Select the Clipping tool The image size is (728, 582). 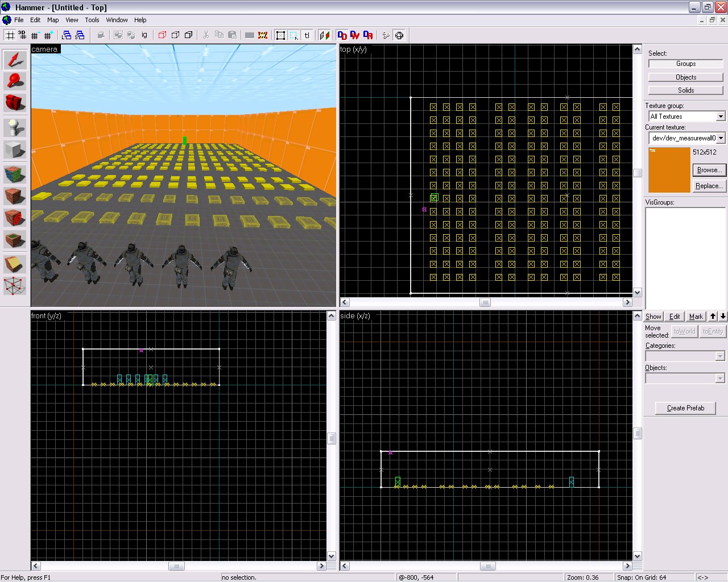click(x=15, y=264)
